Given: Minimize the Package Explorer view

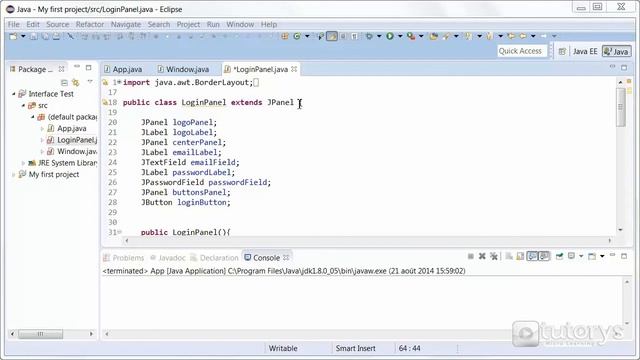Looking at the screenshot, I should (x=77, y=67).
